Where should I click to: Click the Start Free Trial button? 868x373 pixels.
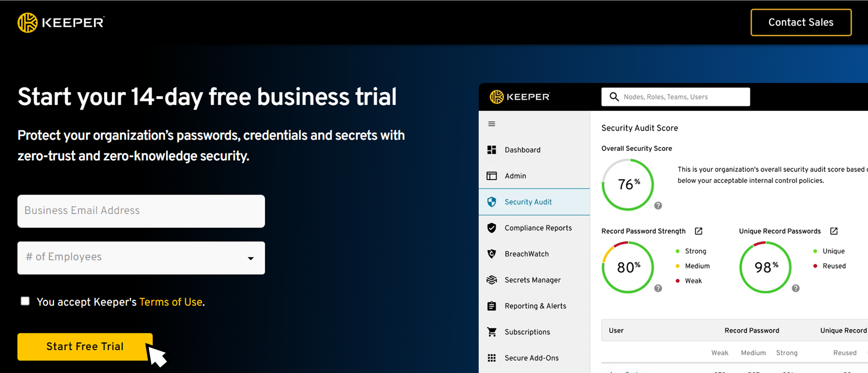85,347
